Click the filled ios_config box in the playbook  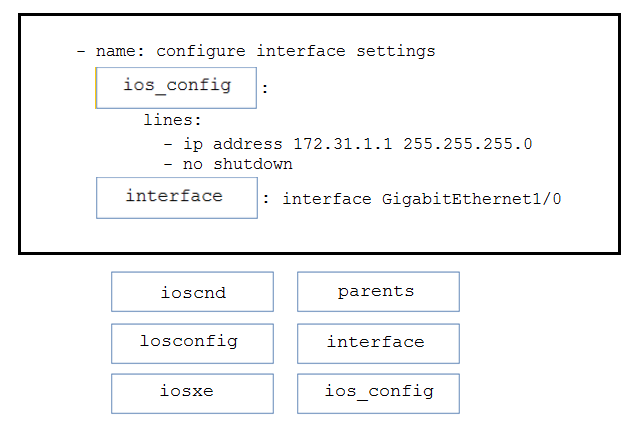coord(176,88)
